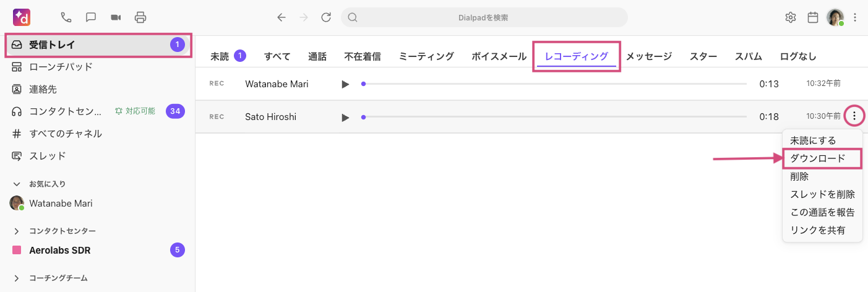Expand the コンタクトセンター sidebar section
Viewport: 868px width, 292px height.
(x=17, y=231)
